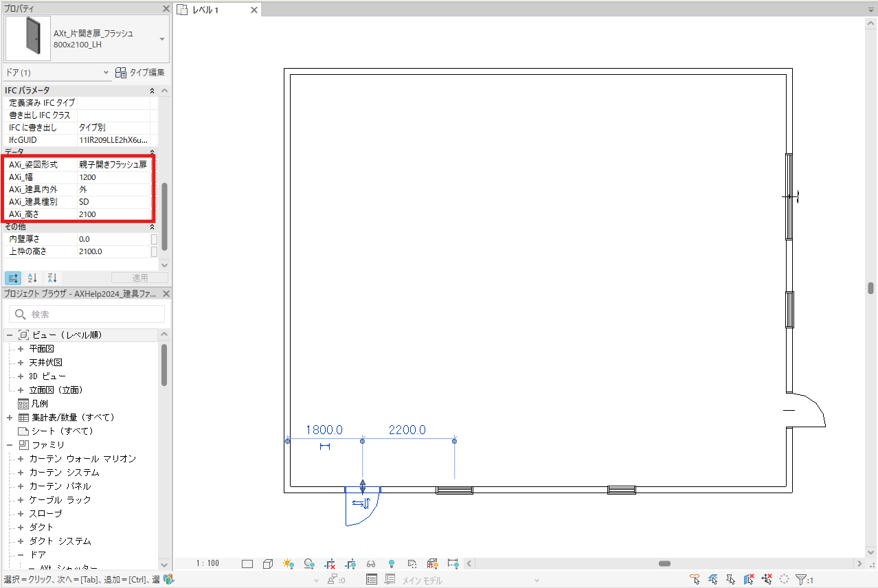This screenshot has width=878, height=588.
Task: Toggle sun path icon in view control bar
Action: (289, 564)
